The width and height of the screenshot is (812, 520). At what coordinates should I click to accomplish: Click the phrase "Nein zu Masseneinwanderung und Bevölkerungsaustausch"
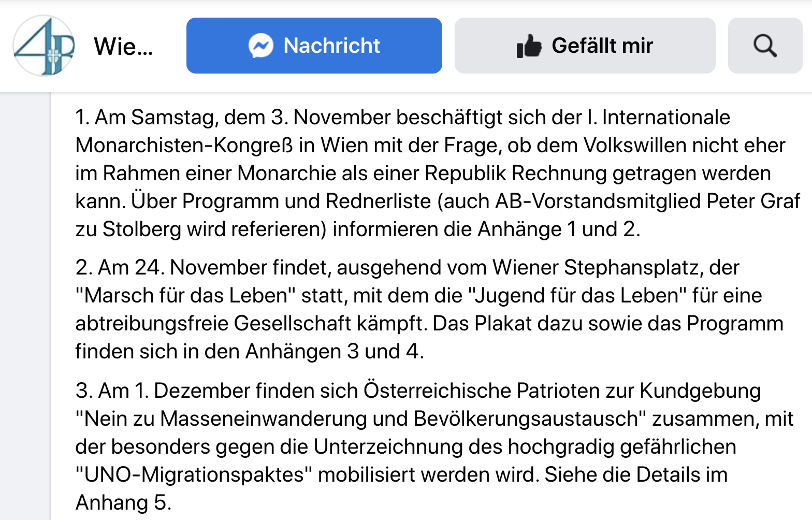tap(361, 418)
